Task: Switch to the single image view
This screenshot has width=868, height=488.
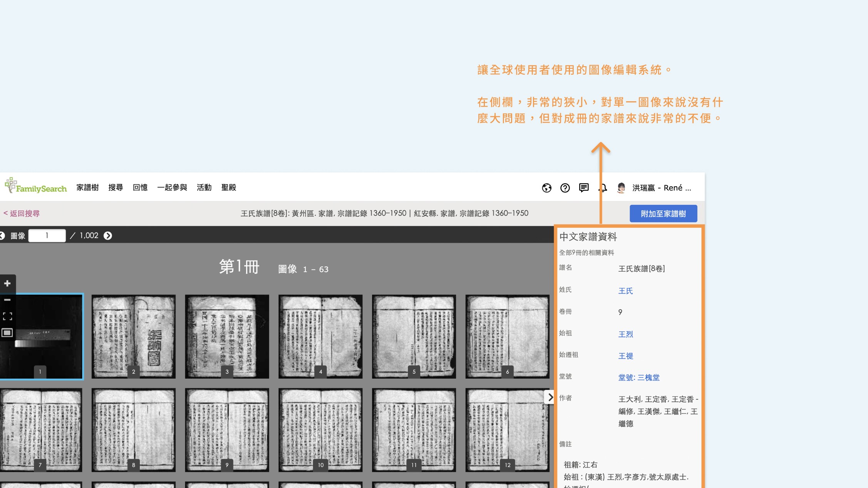Action: [x=7, y=333]
